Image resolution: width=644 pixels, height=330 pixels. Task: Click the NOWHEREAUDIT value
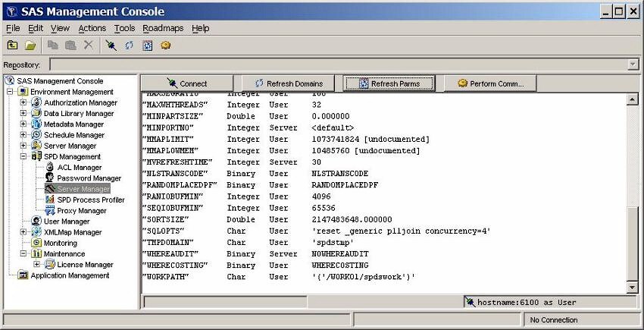[340, 254]
